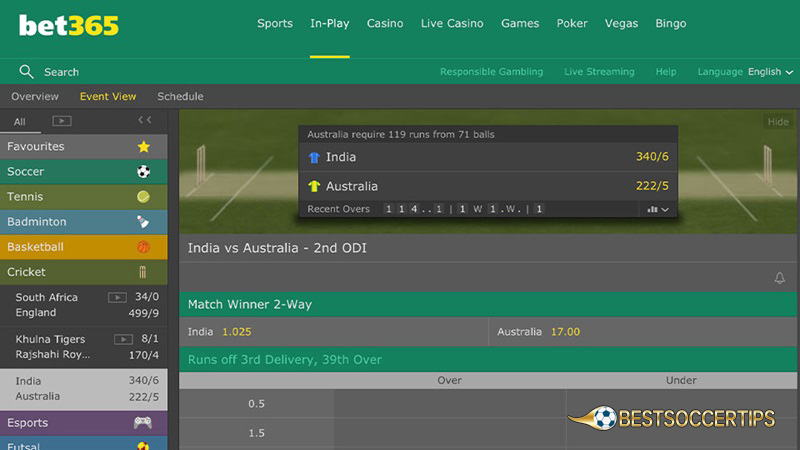The width and height of the screenshot is (800, 450).
Task: Click the Cricket stumps icon
Action: [x=143, y=272]
